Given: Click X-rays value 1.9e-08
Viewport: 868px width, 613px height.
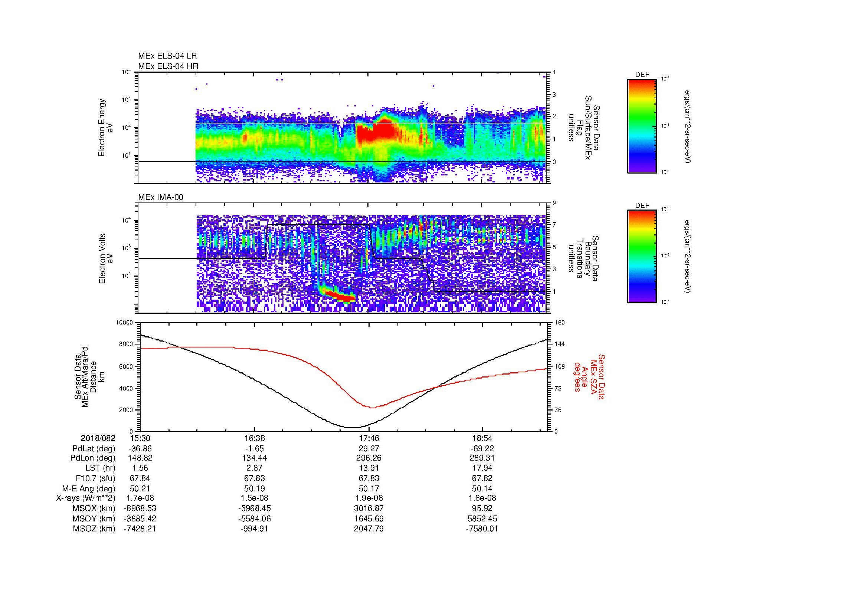Looking at the screenshot, I should coord(369,498).
